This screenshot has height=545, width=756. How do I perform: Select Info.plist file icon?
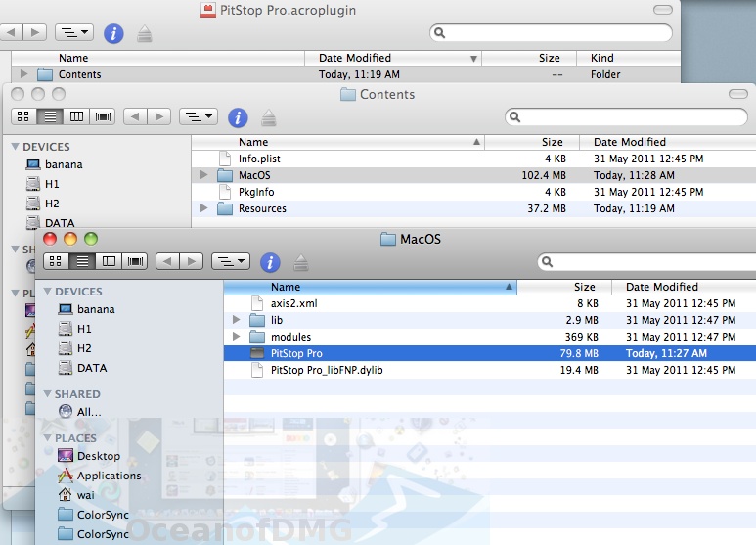click(225, 159)
